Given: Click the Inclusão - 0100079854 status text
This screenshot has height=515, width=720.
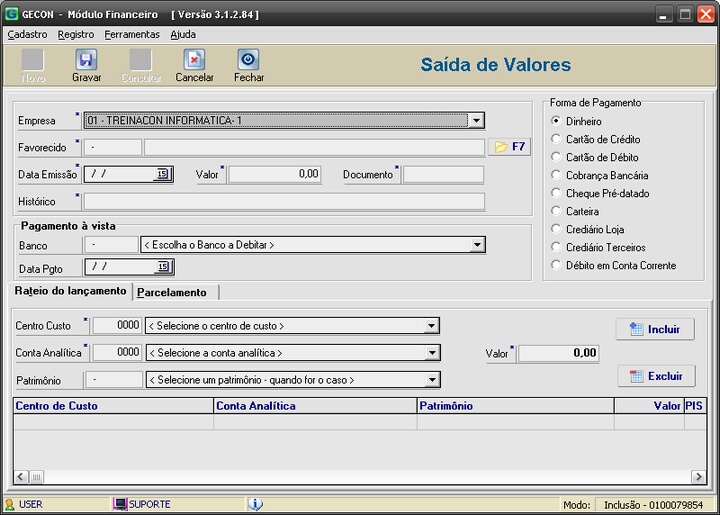Looking at the screenshot, I should click(653, 505).
